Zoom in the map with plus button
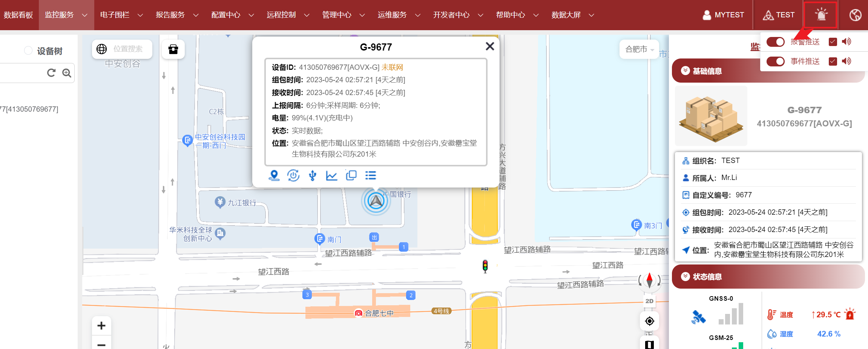The height and width of the screenshot is (349, 868). pyautogui.click(x=101, y=326)
